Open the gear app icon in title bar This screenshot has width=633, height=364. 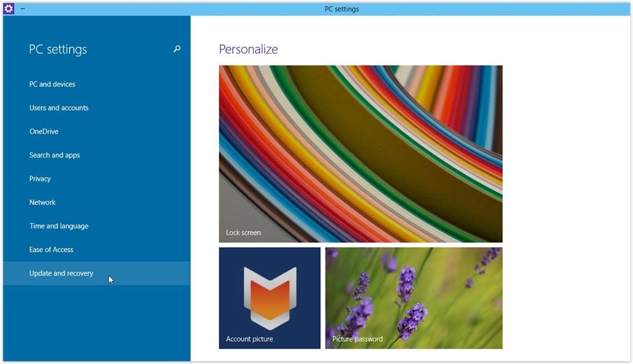click(9, 8)
